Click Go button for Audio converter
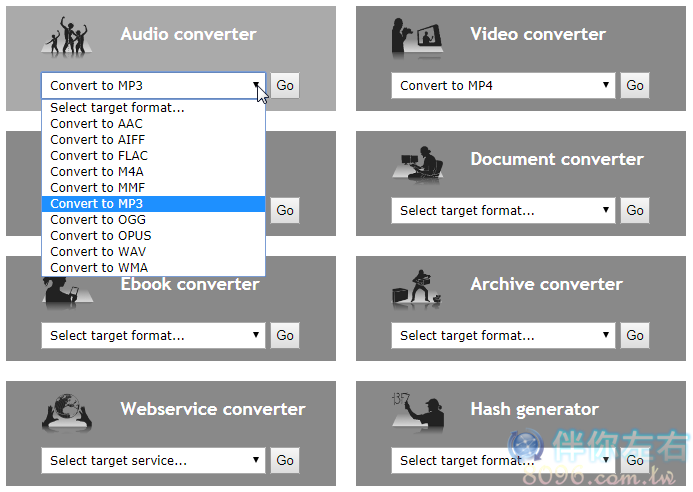Viewport: 693px width, 492px height. (285, 86)
